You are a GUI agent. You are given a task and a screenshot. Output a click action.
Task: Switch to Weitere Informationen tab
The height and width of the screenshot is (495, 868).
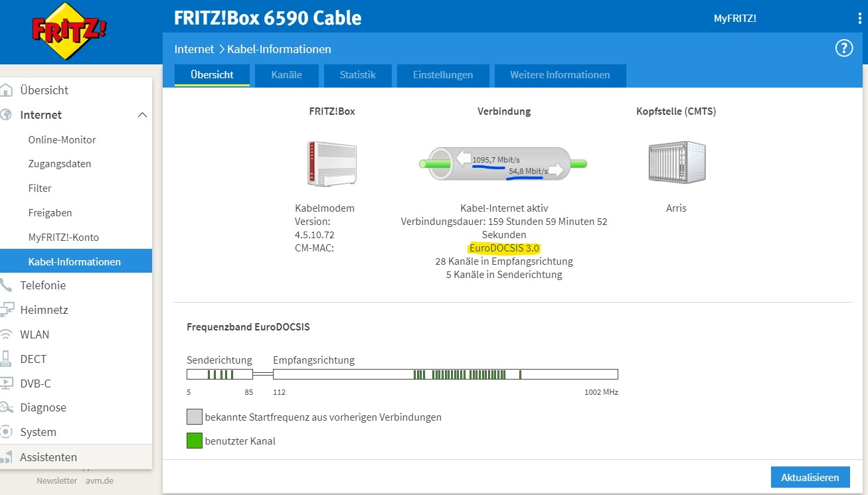click(560, 75)
